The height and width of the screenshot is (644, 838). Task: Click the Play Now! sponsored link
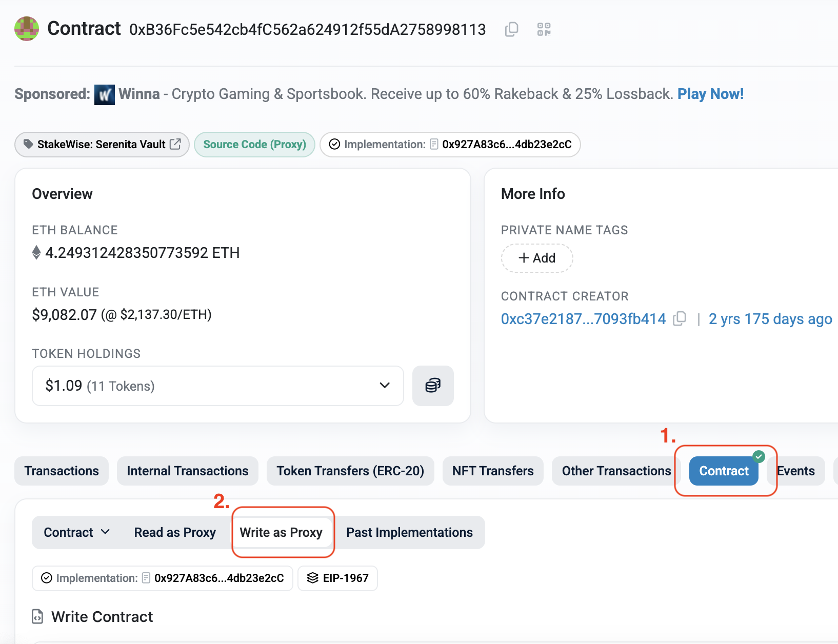(x=710, y=94)
